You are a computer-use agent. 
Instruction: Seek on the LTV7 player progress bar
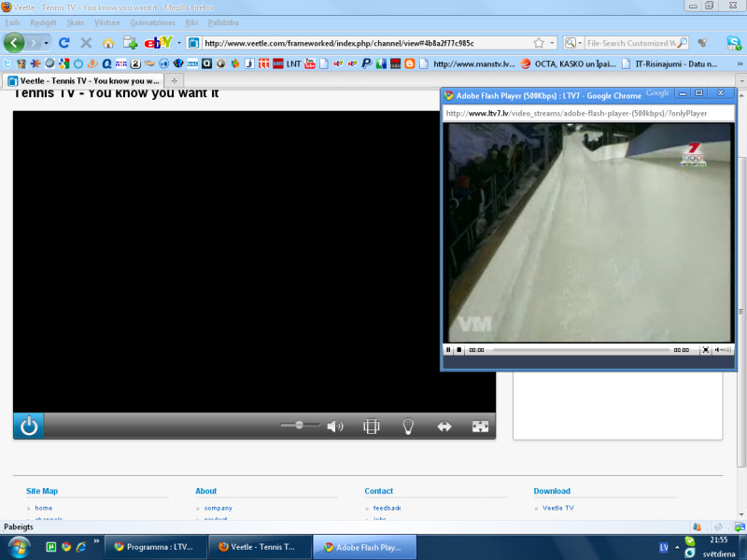(x=581, y=350)
